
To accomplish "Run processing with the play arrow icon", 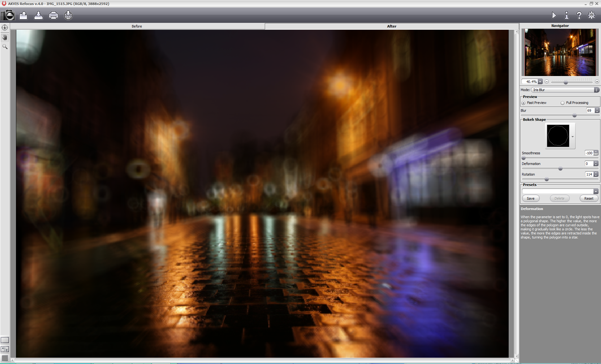I will pos(554,15).
